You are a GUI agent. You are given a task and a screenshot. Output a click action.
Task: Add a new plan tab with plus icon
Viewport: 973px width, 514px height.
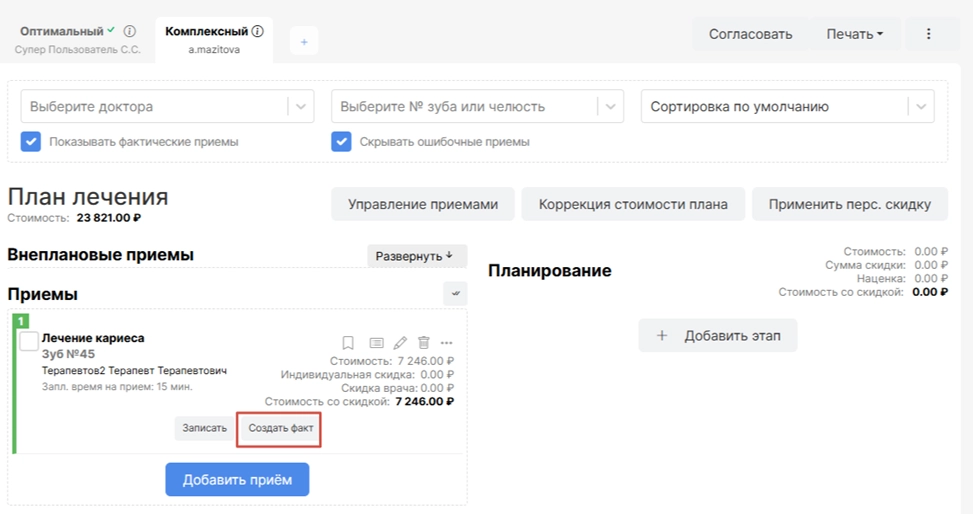tap(304, 42)
